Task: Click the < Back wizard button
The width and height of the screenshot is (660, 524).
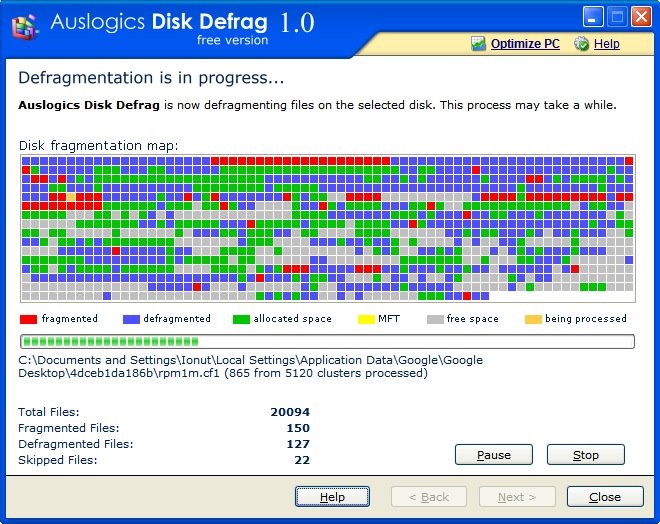Action: 428,497
